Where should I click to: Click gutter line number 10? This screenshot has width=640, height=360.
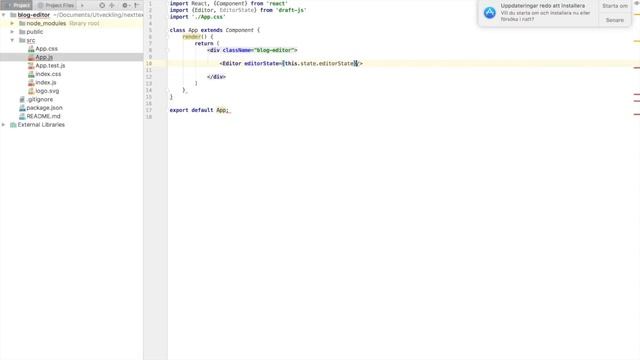pyautogui.click(x=149, y=64)
